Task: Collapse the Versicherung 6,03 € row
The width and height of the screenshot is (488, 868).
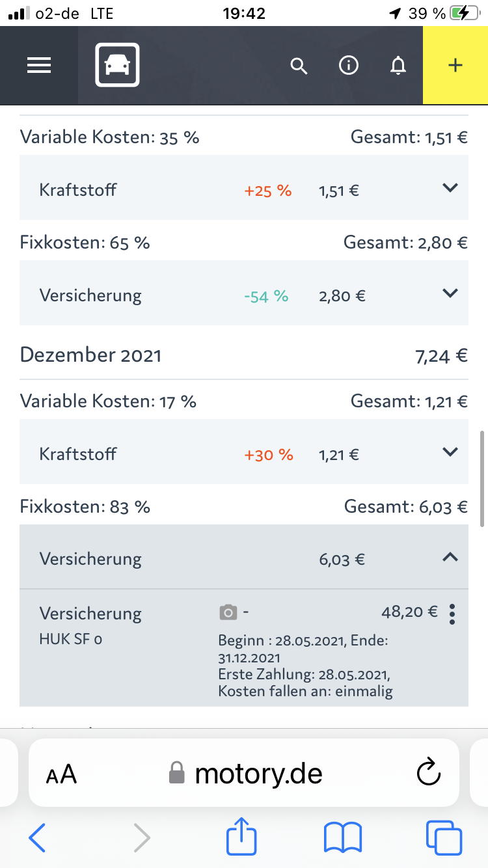Action: 244,557
